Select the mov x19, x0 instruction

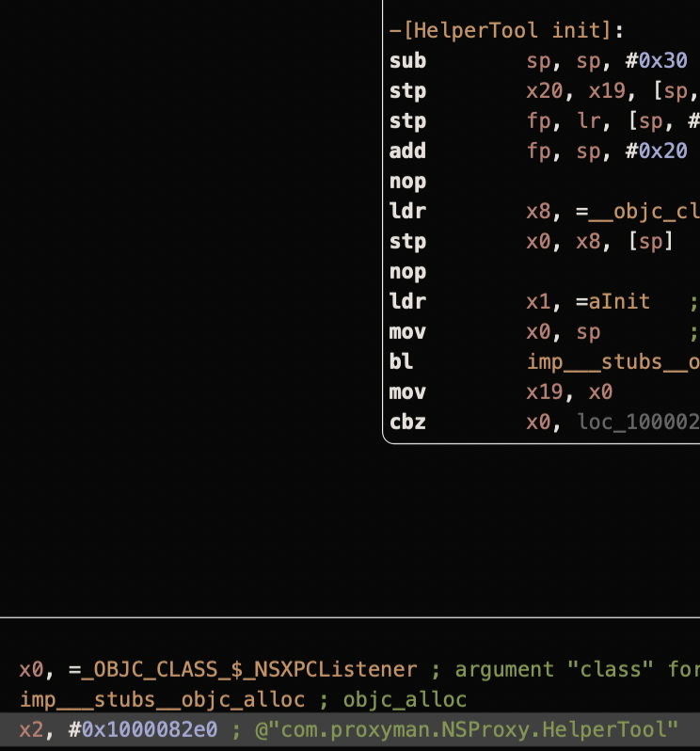407,392
